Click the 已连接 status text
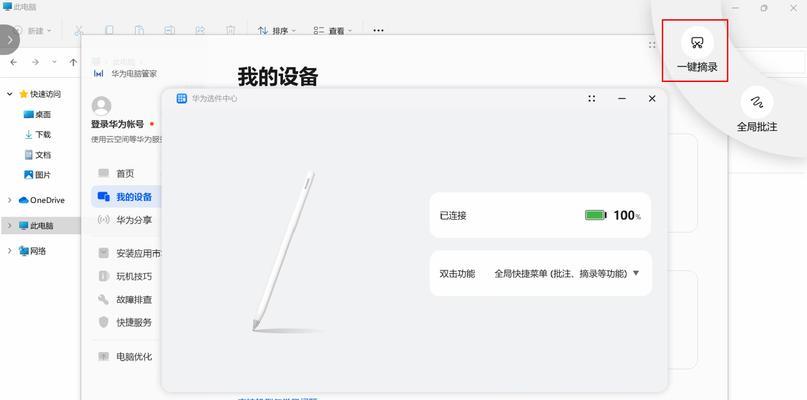This screenshot has height=400, width=807. click(453, 216)
